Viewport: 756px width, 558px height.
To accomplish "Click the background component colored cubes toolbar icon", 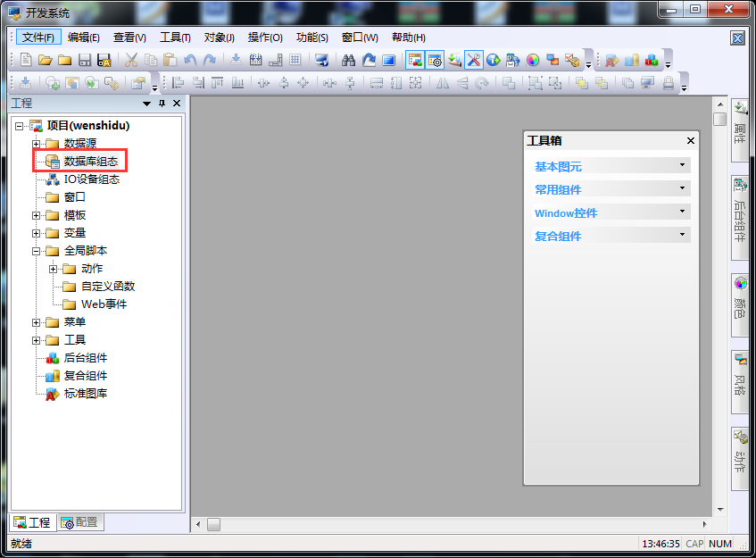I will click(x=652, y=60).
